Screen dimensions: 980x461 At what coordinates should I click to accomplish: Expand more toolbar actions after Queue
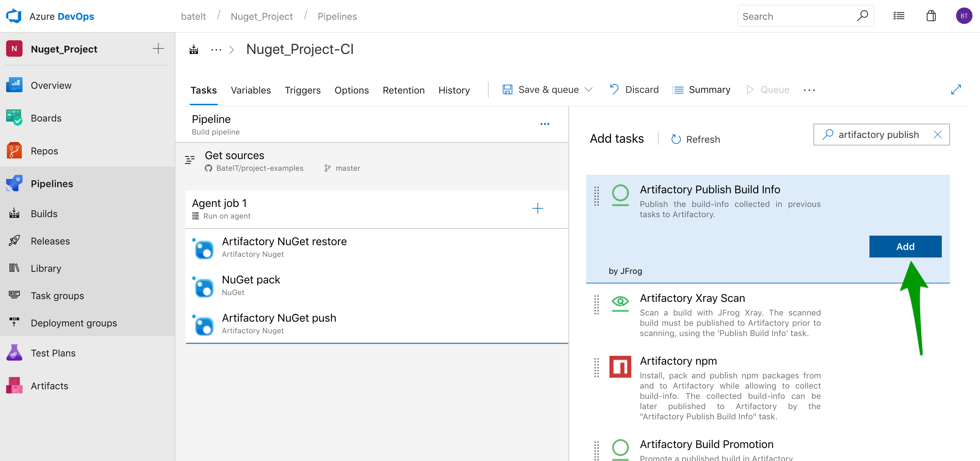click(x=809, y=90)
